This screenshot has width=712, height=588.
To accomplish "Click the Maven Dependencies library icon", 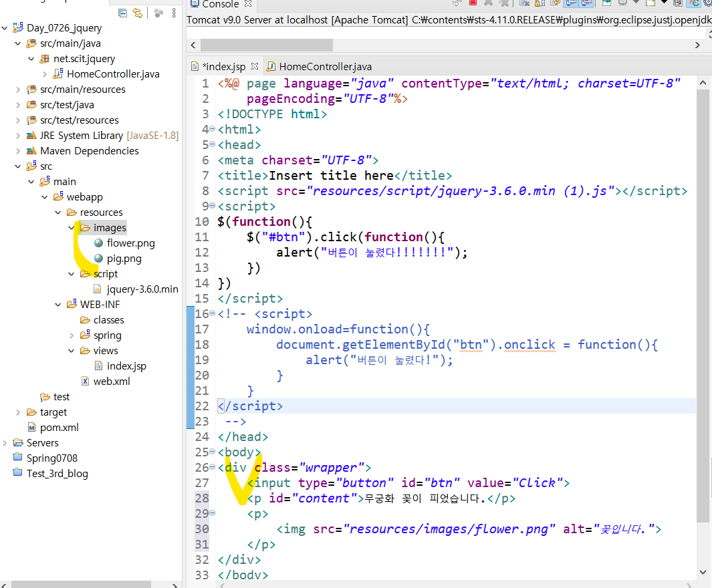I will (x=31, y=150).
